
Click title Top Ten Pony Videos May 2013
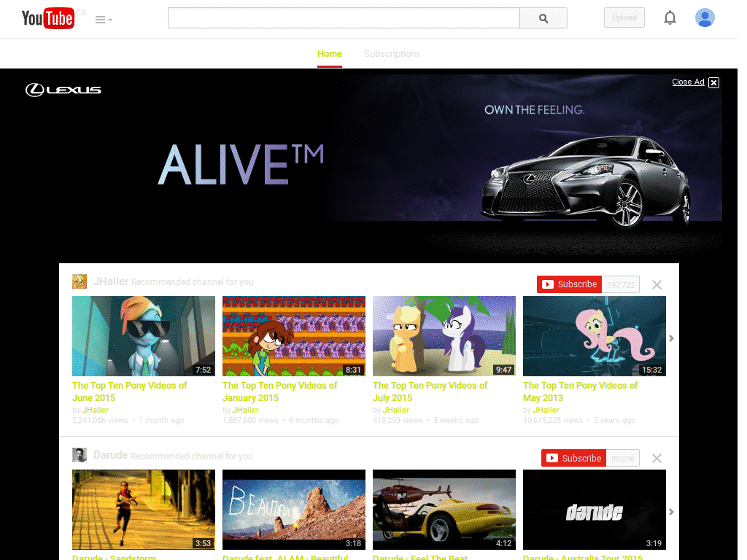[580, 392]
